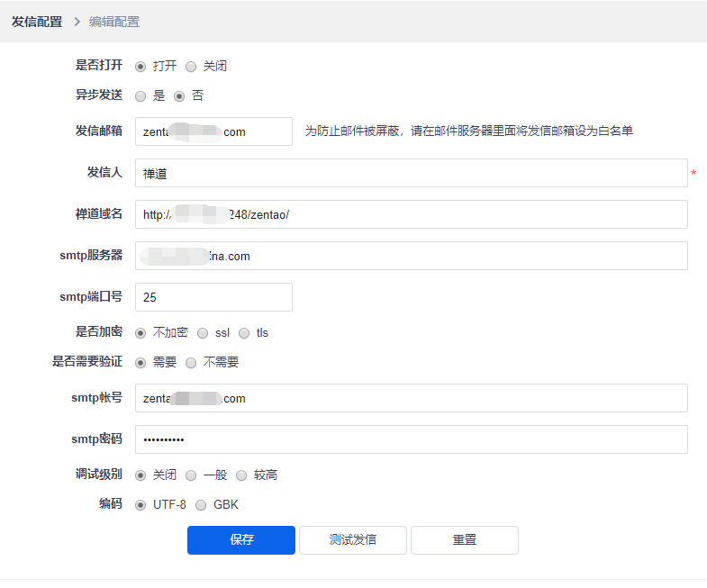Select 是 for 异步发送
Viewport: 707px width, 588px height.
tap(140, 95)
